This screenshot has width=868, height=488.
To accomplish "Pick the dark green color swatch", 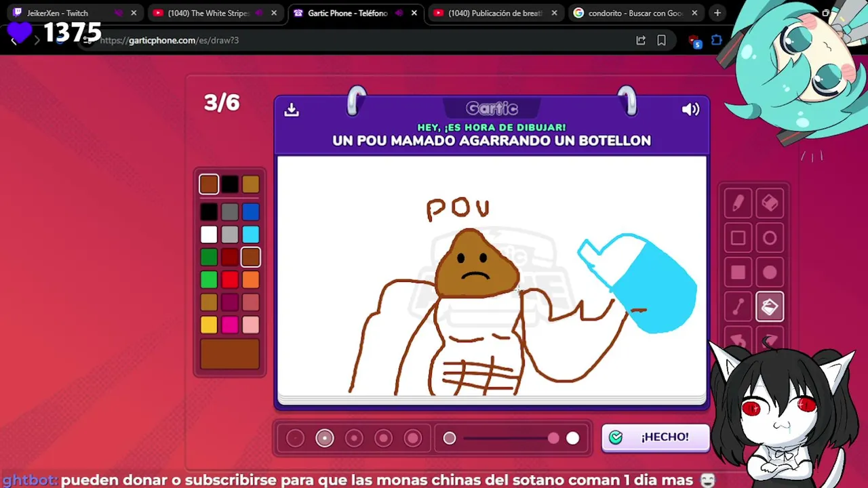I will coord(209,257).
